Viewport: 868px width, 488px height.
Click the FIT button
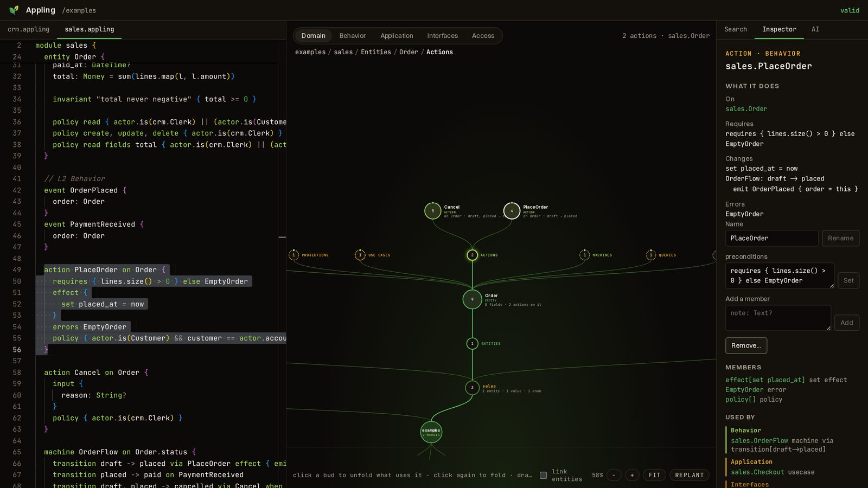[654, 475]
